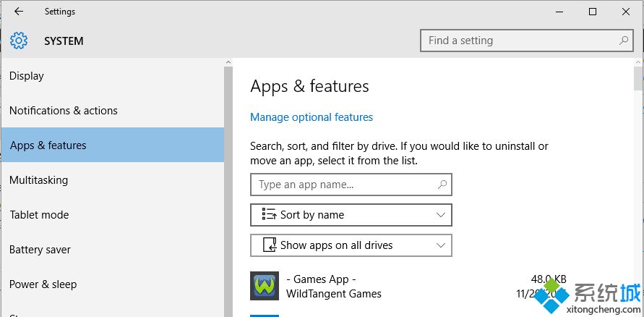Click the sort list icon
Viewport: 644px width, 317px height.
click(269, 214)
